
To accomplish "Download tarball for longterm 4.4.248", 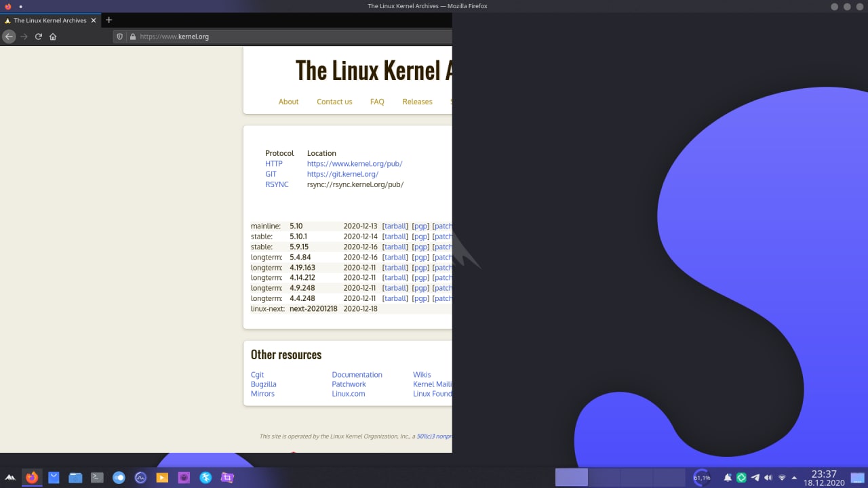I will point(395,298).
